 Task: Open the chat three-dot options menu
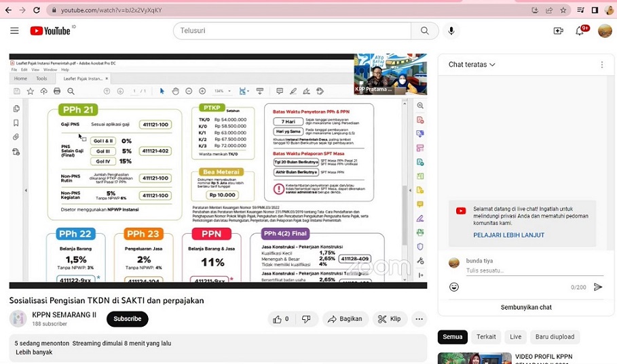601,65
